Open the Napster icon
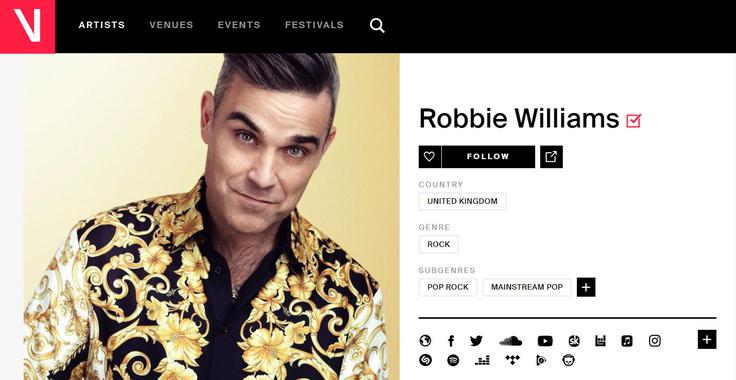 point(568,360)
